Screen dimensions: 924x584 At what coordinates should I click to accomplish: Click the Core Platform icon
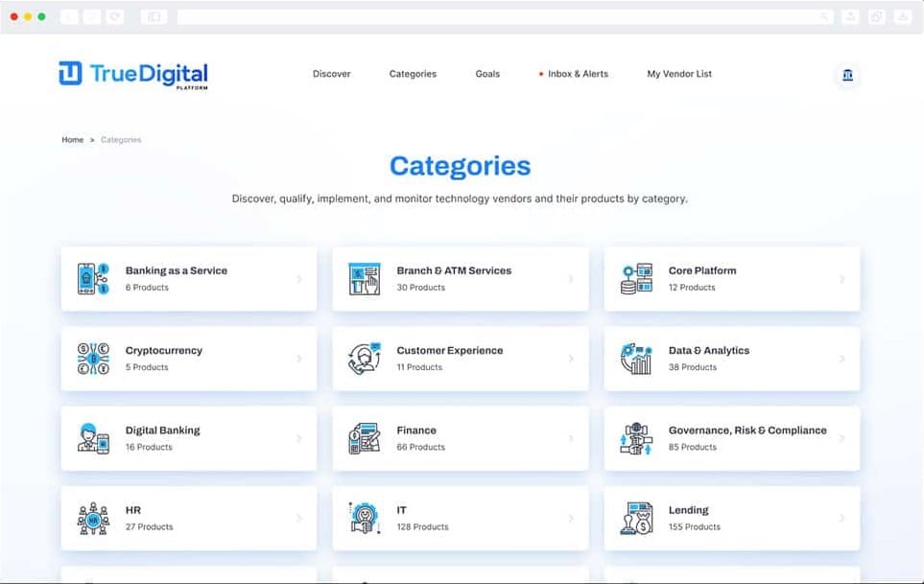pos(636,278)
